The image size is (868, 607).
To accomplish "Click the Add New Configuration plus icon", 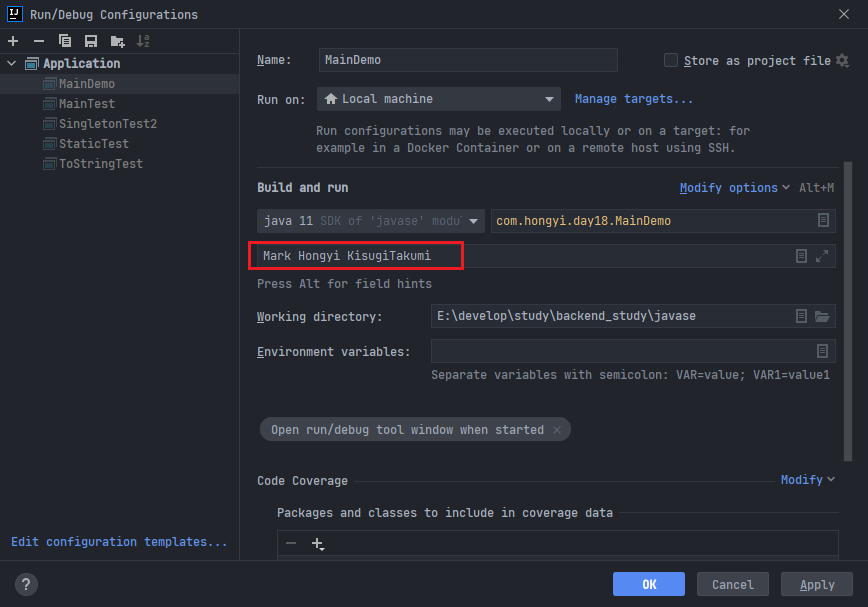I will (13, 41).
